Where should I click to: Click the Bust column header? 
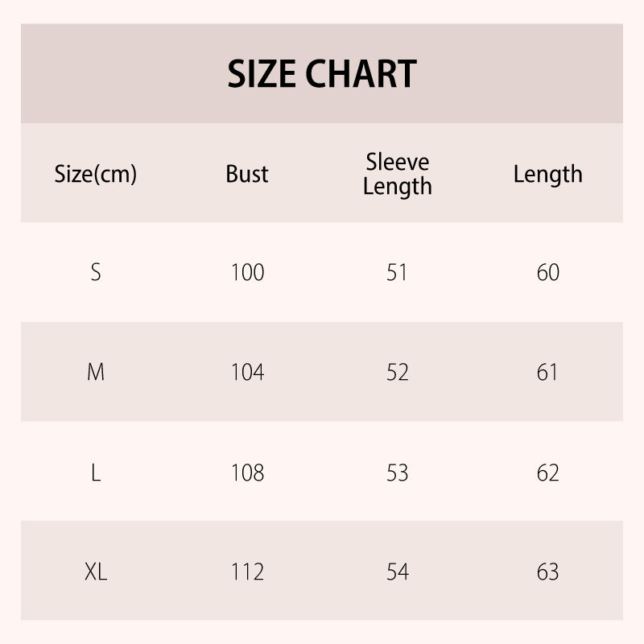247,174
